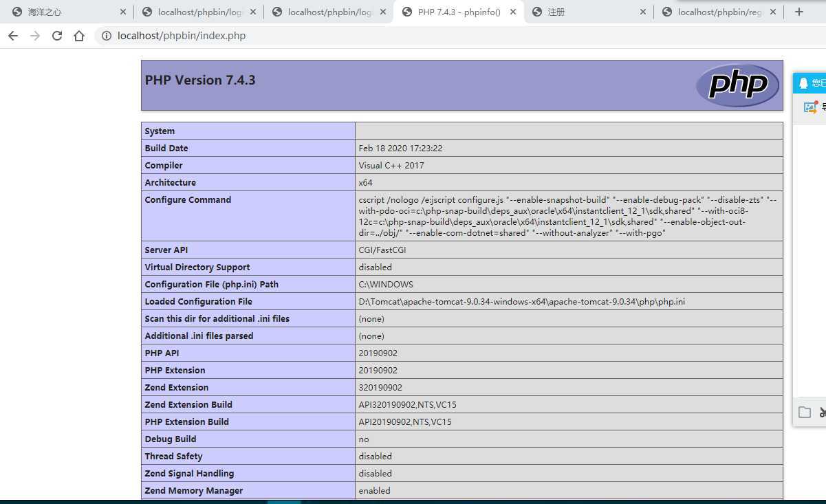Viewport: 826px width, 504px height.
Task: Open the browser home page
Action: pyautogui.click(x=79, y=36)
